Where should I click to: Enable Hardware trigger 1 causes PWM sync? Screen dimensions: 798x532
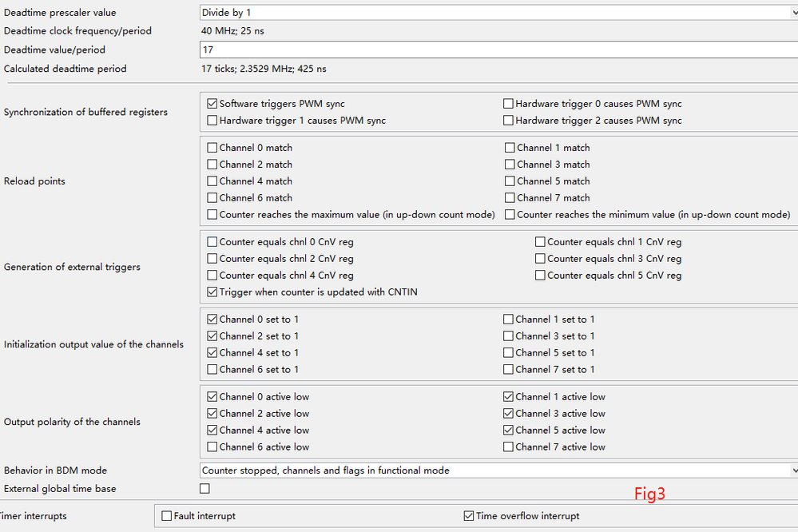point(212,121)
